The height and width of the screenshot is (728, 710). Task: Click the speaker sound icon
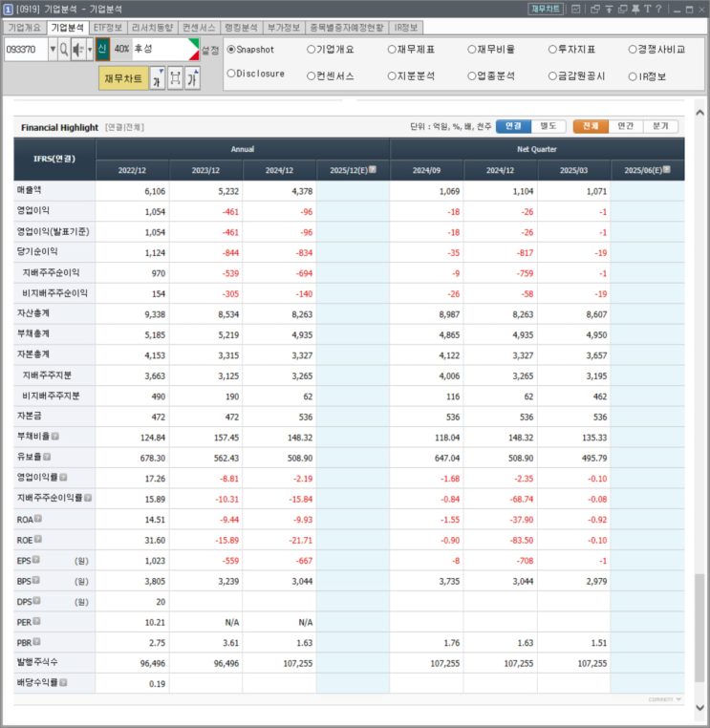click(x=78, y=50)
